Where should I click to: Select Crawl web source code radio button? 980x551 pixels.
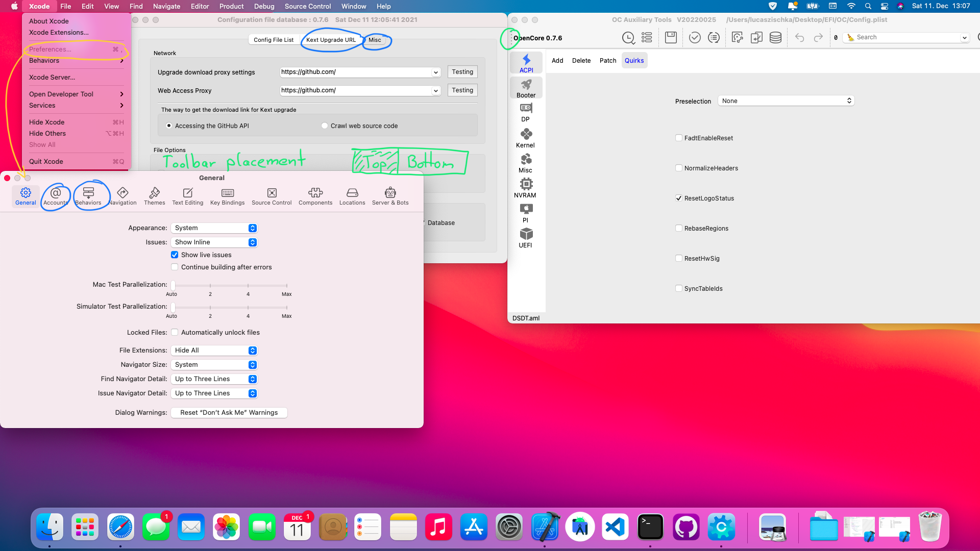325,126
